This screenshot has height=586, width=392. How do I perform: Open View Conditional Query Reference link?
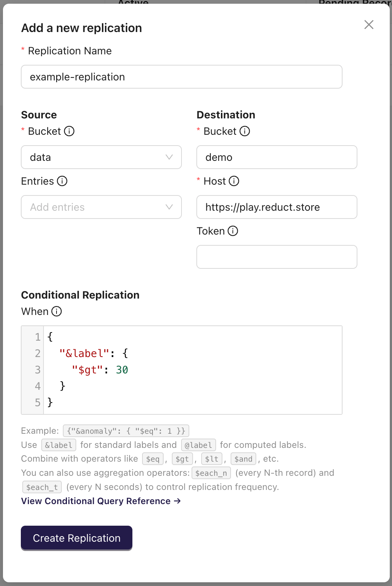point(101,501)
